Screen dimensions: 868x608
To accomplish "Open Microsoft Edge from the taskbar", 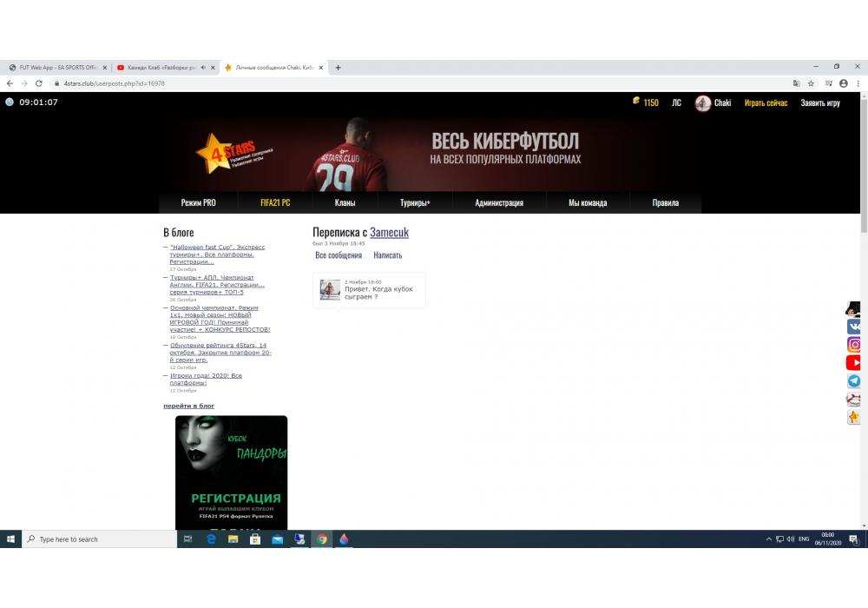I will tap(211, 539).
